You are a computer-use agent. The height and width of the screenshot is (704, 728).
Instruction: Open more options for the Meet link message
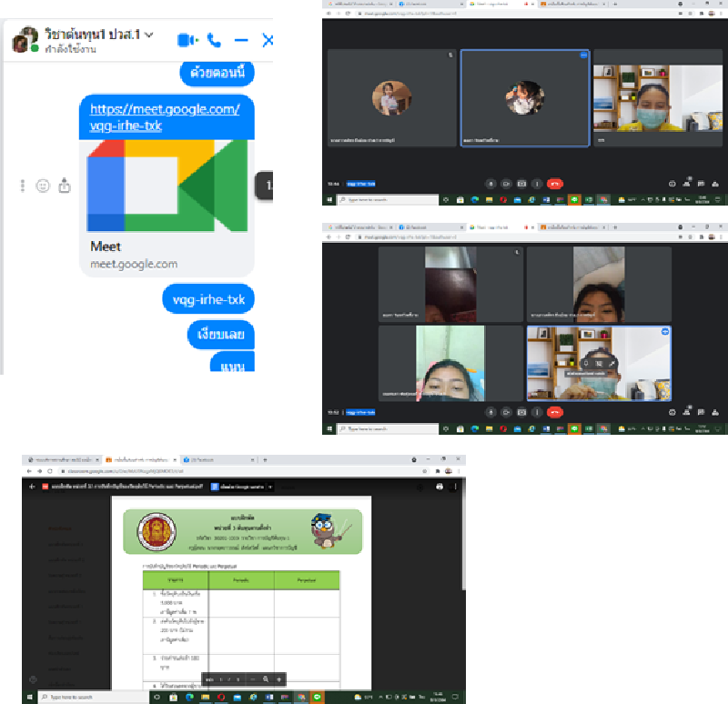click(x=22, y=186)
